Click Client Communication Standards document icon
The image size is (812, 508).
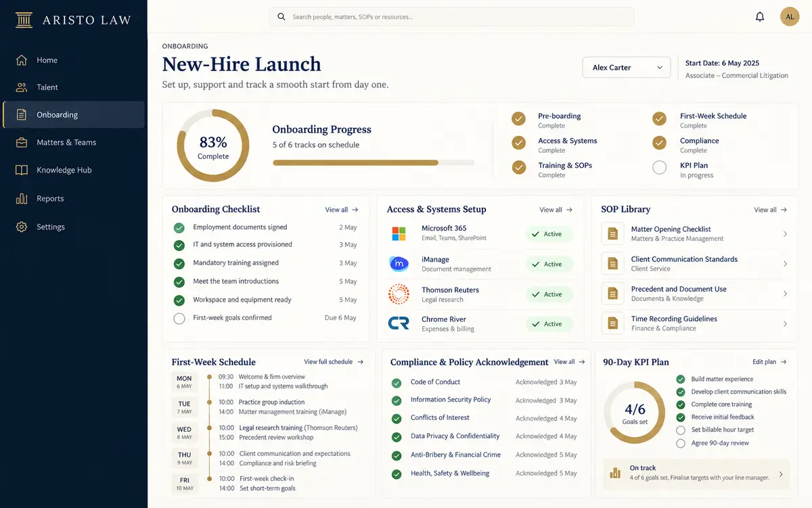pyautogui.click(x=612, y=263)
